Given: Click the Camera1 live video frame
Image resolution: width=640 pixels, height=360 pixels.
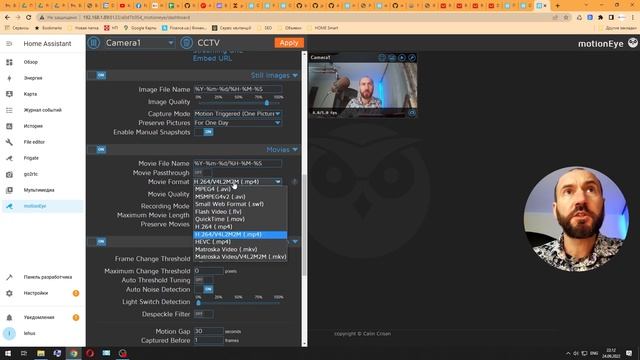Looking at the screenshot, I should 363,86.
